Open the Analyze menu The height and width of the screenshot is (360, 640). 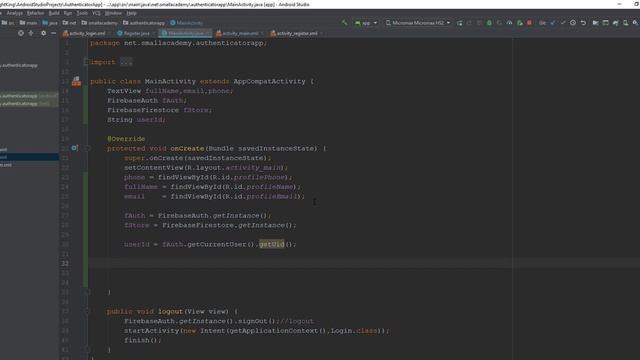pos(14,13)
